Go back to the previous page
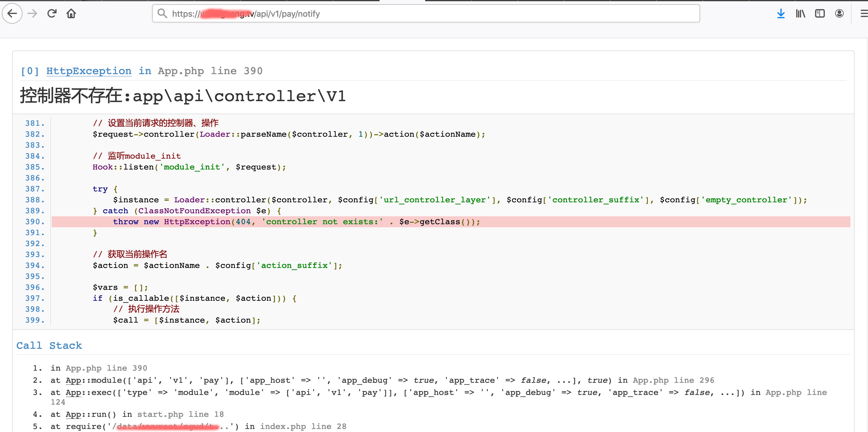The width and height of the screenshot is (868, 432). 12,13
